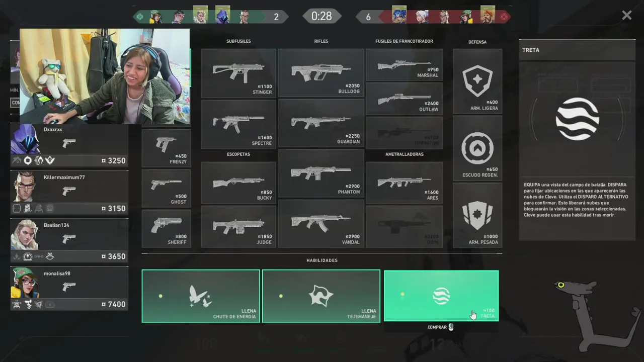Purchase the Sheriff revolver
The height and width of the screenshot is (362, 644).
point(167,229)
